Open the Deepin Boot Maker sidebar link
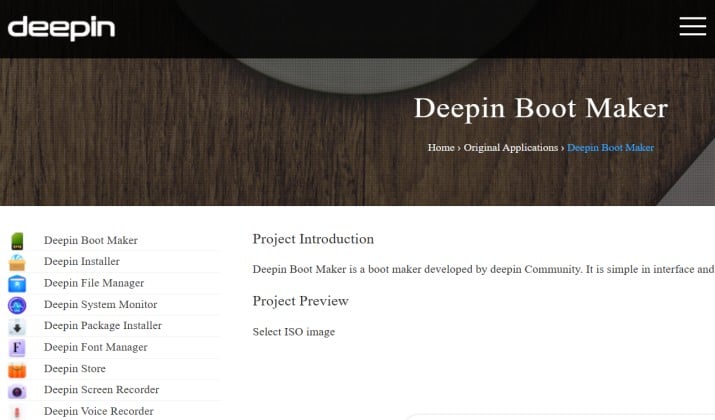 91,240
